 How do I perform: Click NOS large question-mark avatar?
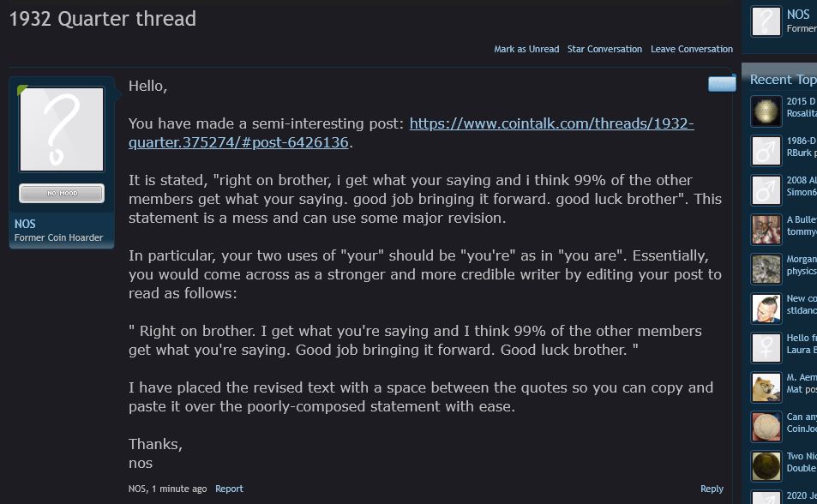coord(62,129)
